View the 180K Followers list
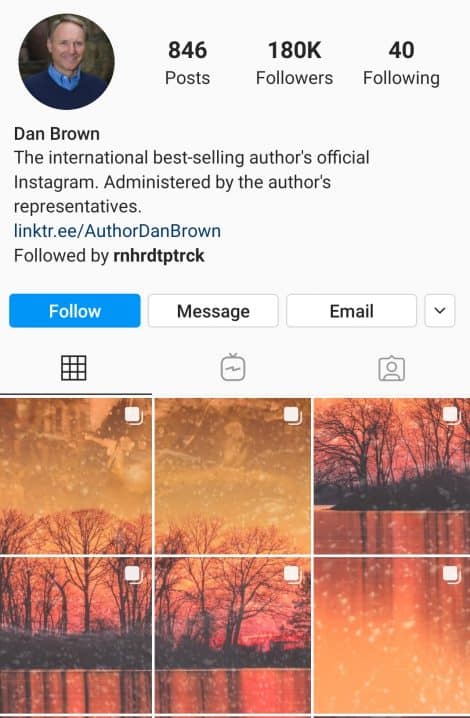Screen dimensions: 470x718 pos(294,63)
